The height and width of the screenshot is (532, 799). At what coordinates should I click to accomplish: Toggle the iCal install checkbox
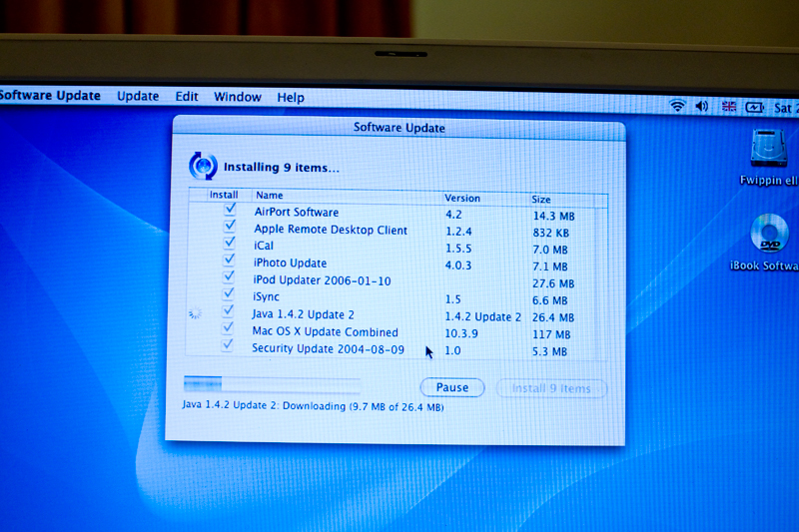[x=231, y=245]
